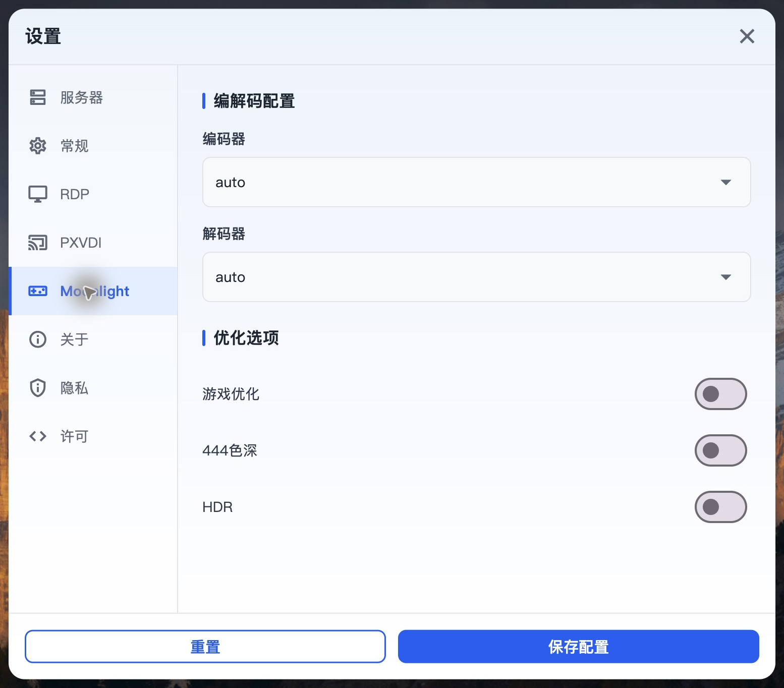This screenshot has width=784, height=688.
Task: Toggle the HDR switch on
Action: pyautogui.click(x=721, y=507)
